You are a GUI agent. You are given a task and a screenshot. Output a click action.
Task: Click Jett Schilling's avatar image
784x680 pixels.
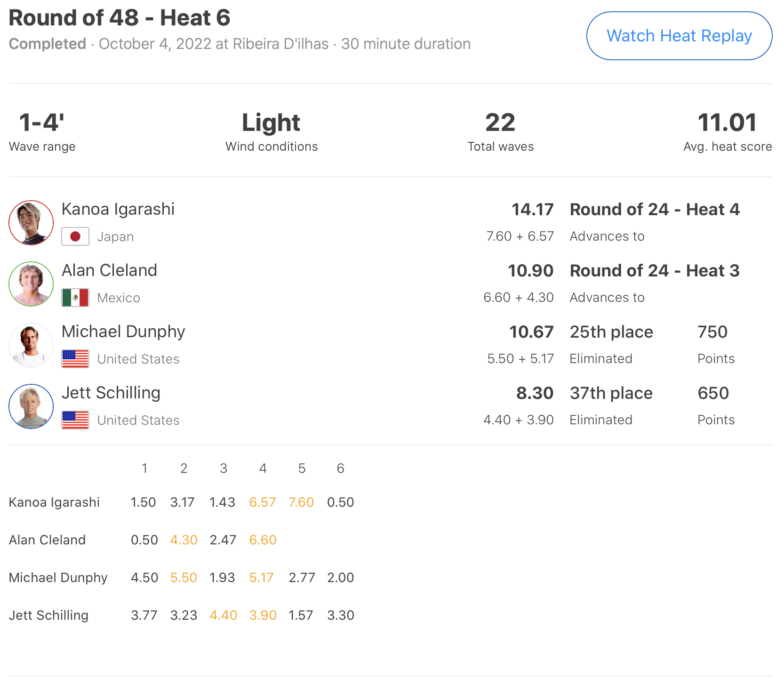click(31, 406)
